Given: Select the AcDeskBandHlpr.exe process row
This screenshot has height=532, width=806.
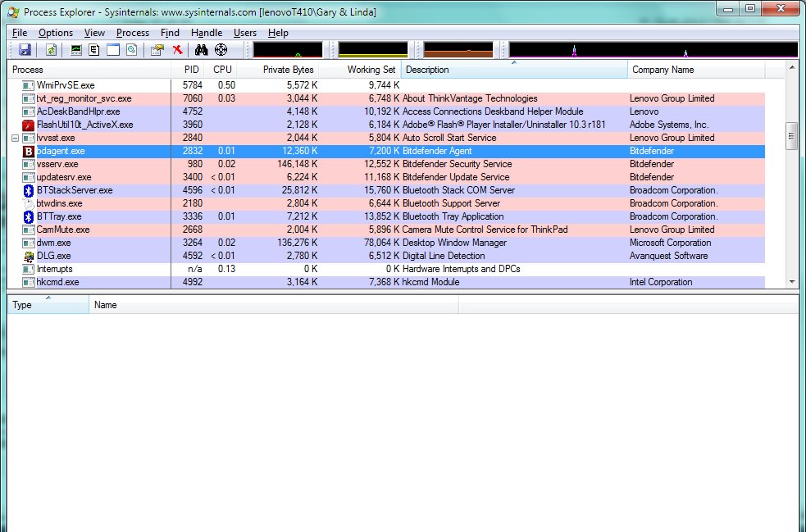Looking at the screenshot, I should [x=386, y=111].
